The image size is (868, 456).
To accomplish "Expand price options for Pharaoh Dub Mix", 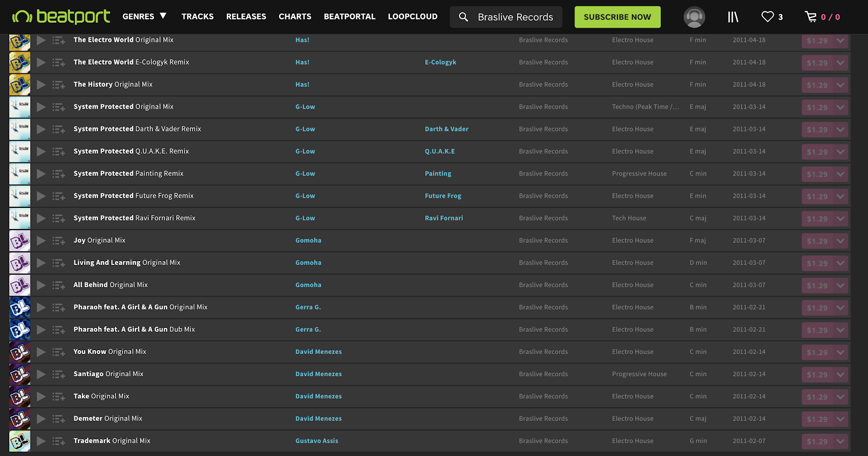I will (840, 330).
